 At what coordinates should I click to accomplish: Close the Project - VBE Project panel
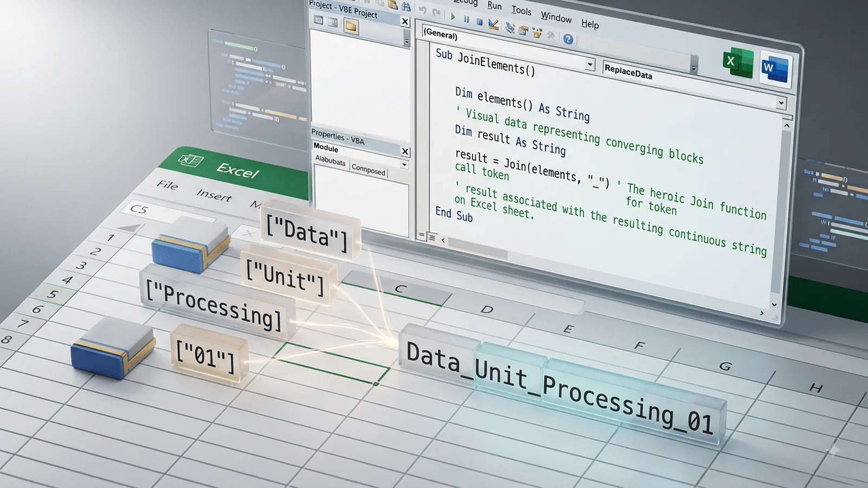405,21
